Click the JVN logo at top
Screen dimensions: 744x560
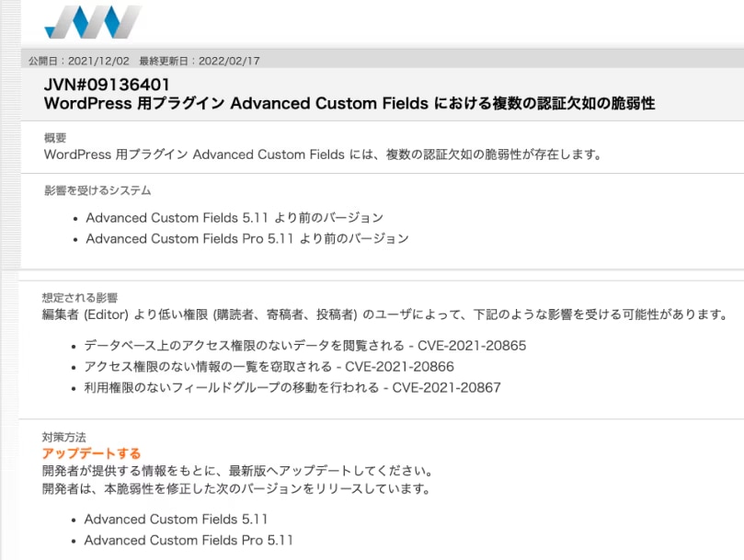[x=93, y=22]
